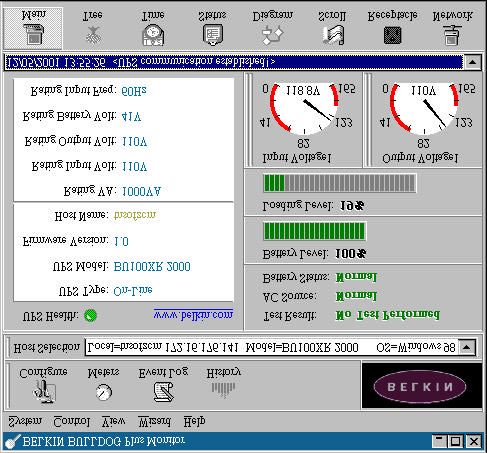Close the Belkin Bulldog Plus Monitor window
This screenshot has width=487, height=453.
click(474, 441)
